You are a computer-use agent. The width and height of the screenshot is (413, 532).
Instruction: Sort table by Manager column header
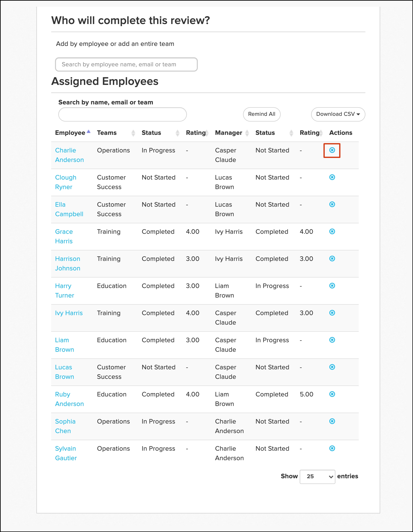click(x=232, y=133)
